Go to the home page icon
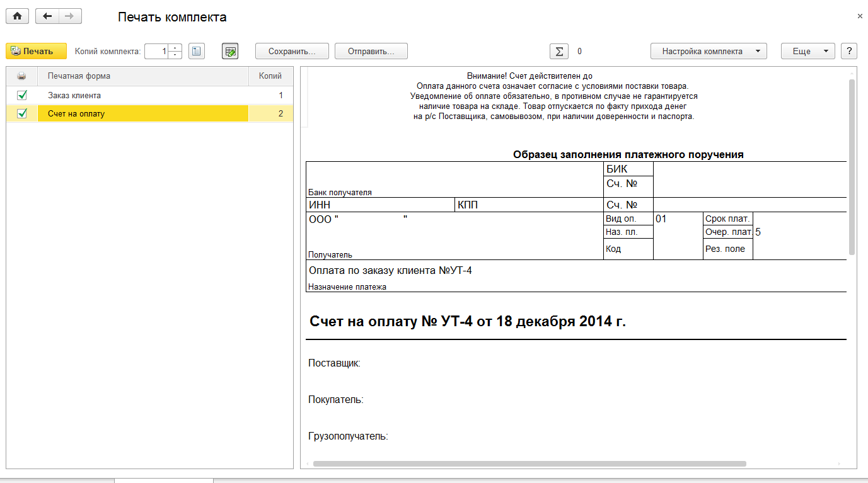This screenshot has width=868, height=483. 18,16
